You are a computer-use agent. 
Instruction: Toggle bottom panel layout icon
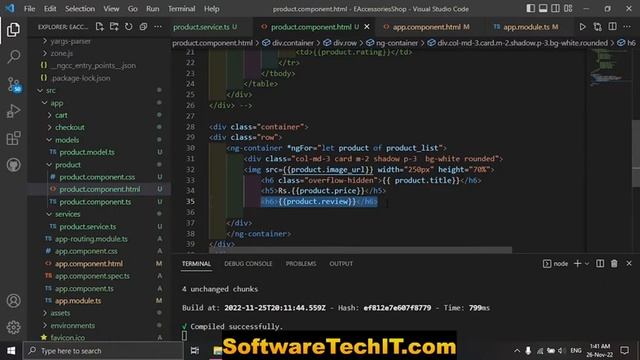543,8
